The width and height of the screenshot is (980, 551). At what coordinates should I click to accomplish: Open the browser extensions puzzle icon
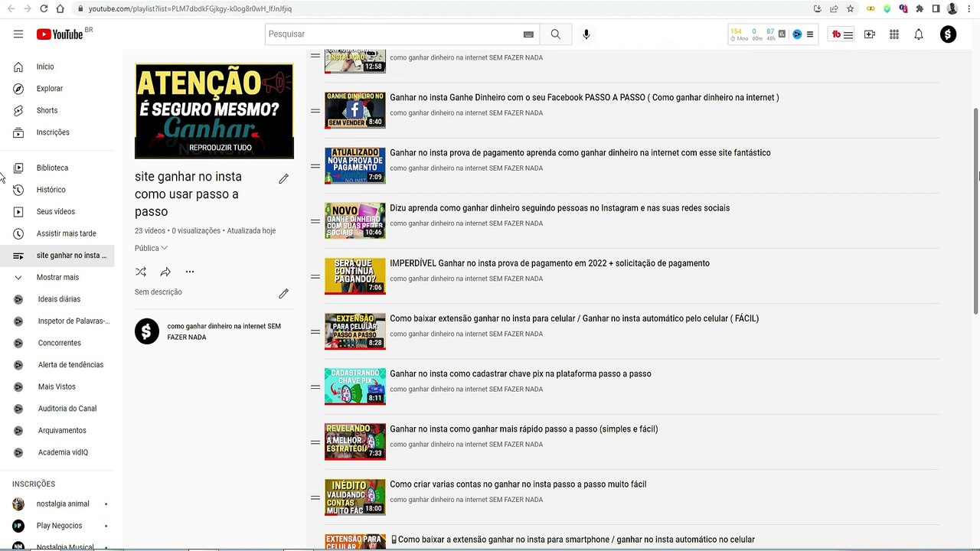920,8
